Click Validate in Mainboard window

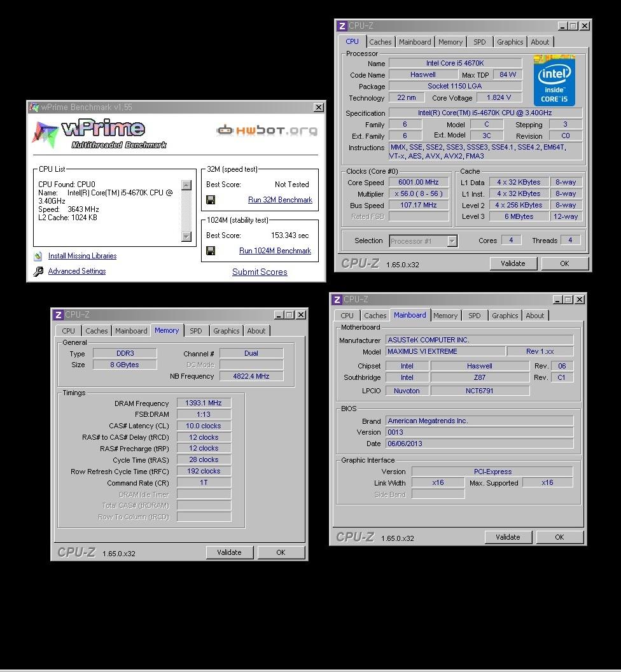pyautogui.click(x=508, y=537)
